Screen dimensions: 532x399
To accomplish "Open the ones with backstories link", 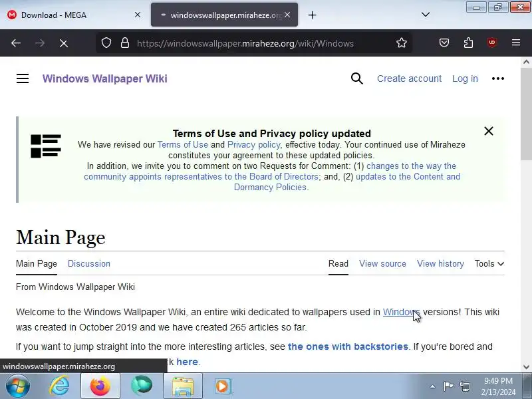I will (x=348, y=346).
